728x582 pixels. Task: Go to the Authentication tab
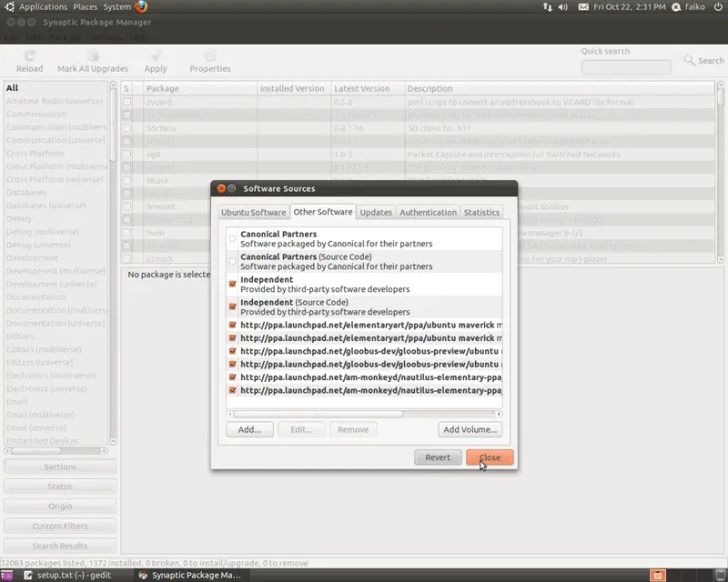428,212
